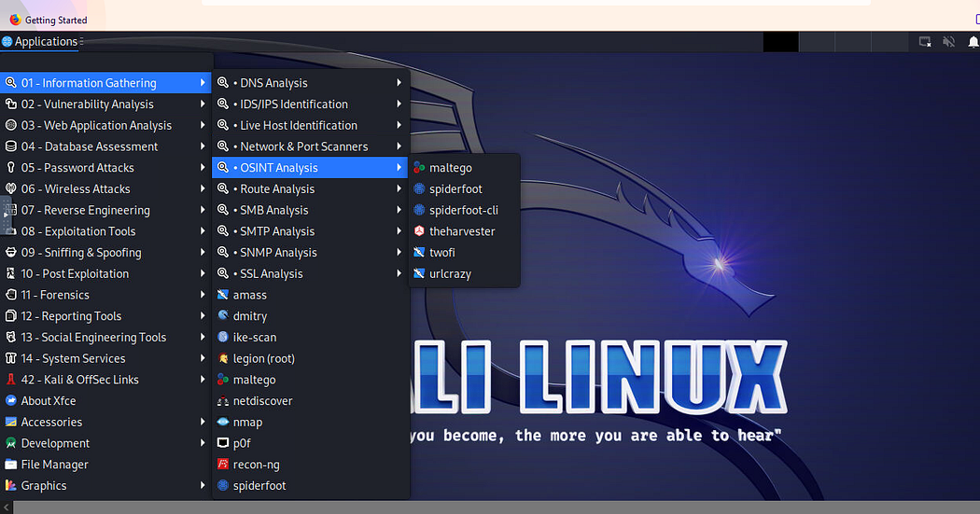Click the twofi icon
Viewport: 980px width, 514px height.
click(x=419, y=253)
